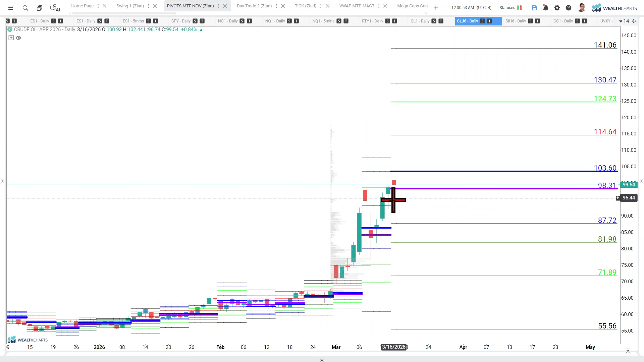The image size is (644, 362).
Task: Click the workspace tabs horizontal scrollbar
Action: tap(124, 13)
